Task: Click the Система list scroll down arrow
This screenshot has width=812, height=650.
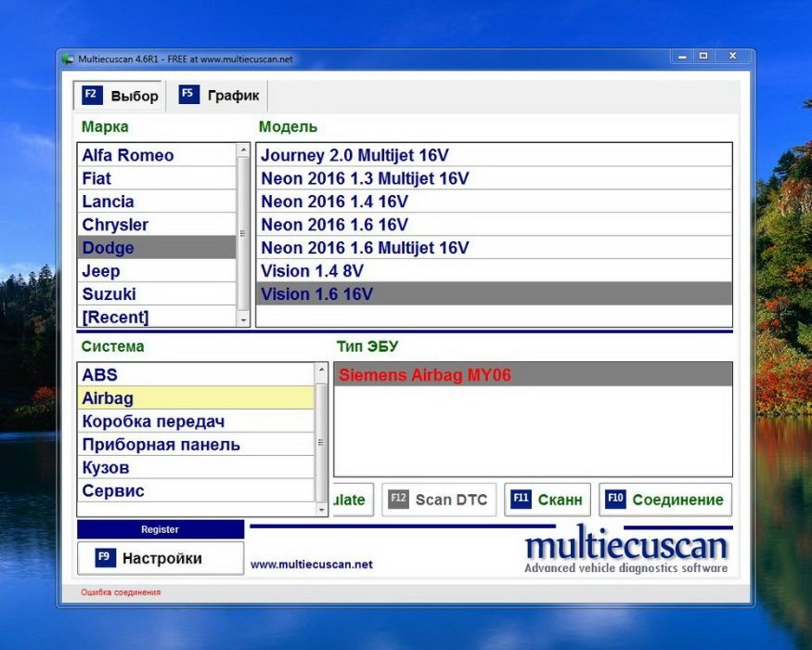Action: [322, 510]
